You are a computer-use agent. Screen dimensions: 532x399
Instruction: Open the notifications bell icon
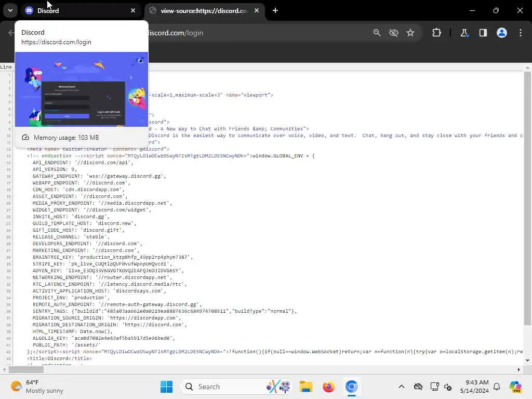click(497, 387)
